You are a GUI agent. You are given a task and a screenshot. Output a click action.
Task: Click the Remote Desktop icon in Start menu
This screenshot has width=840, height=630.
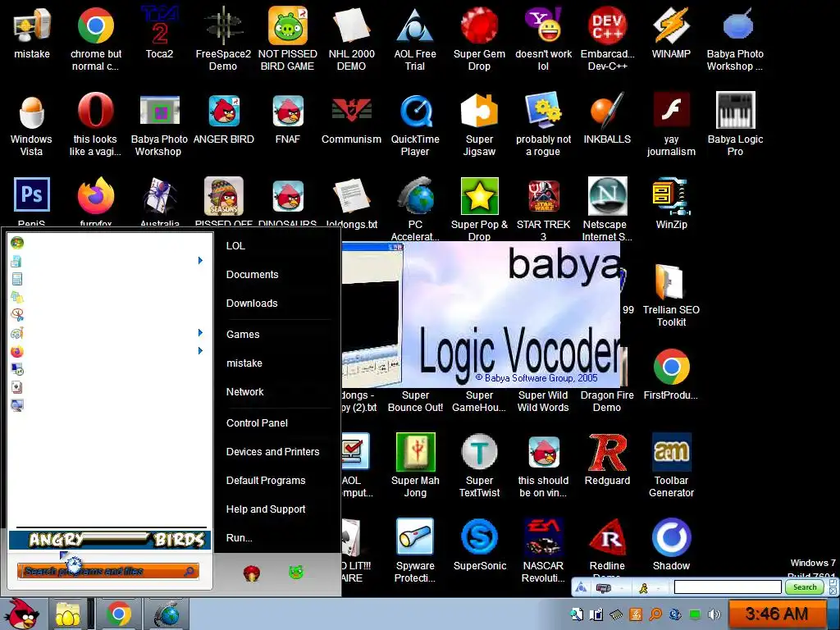17,369
